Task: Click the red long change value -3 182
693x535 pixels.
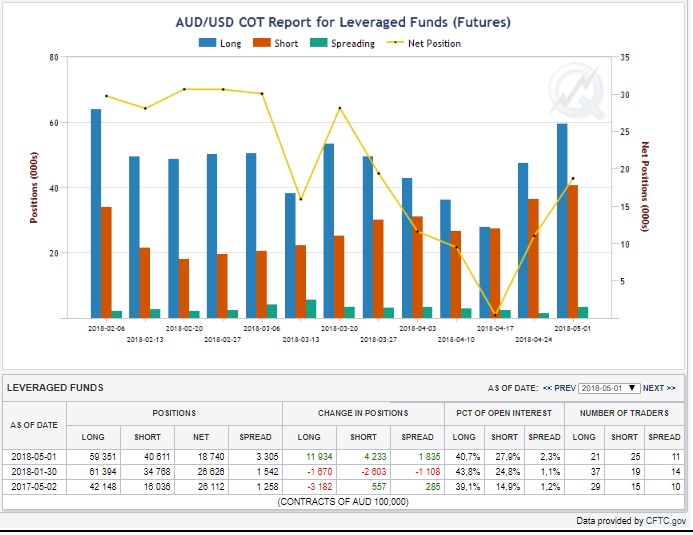Action: (x=320, y=486)
